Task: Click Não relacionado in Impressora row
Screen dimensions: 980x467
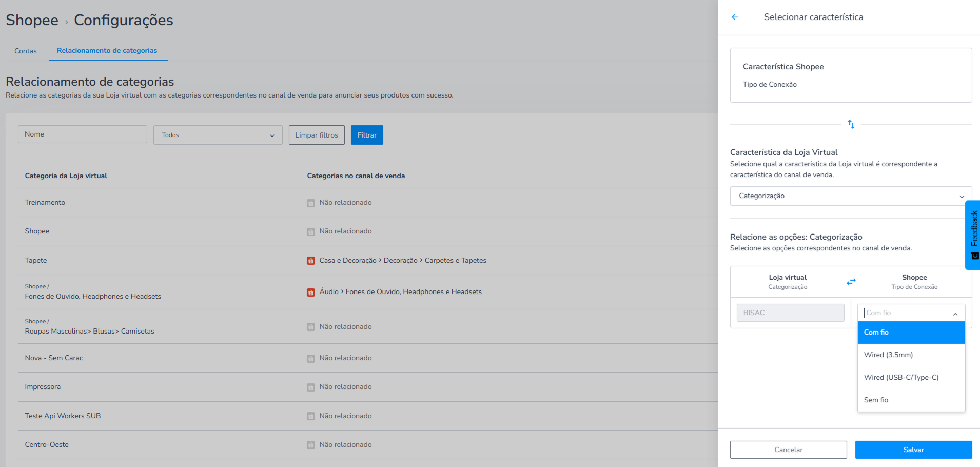Action: click(x=345, y=387)
